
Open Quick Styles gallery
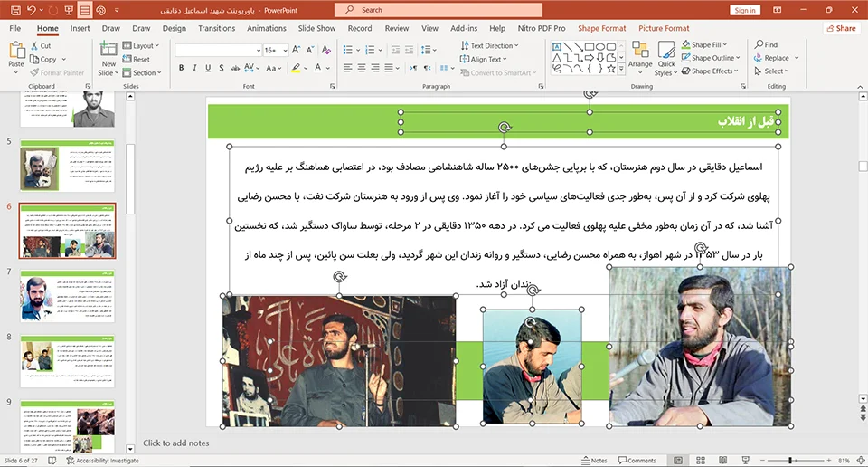(666, 58)
